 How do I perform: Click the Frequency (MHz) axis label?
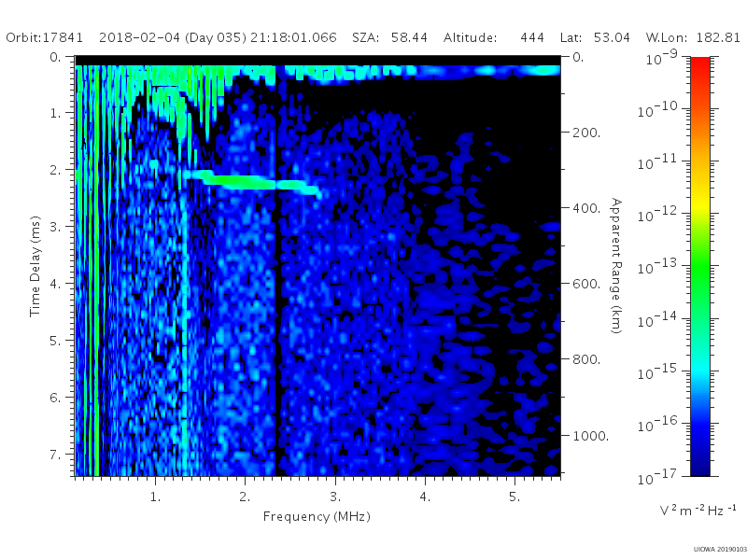click(x=317, y=517)
